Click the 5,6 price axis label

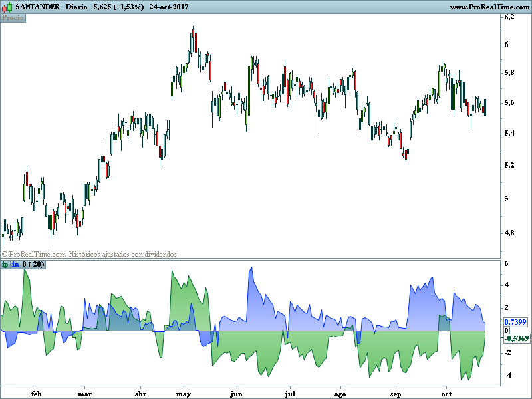click(509, 103)
